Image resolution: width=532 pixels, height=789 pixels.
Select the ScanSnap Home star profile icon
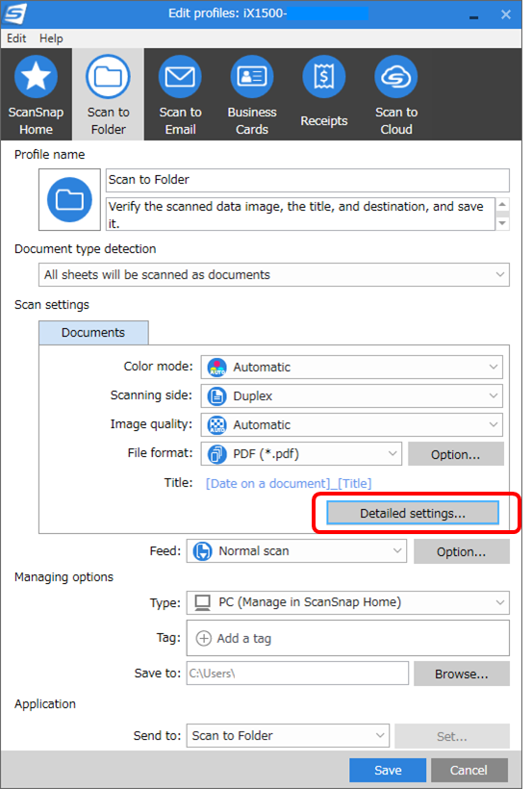pos(36,77)
